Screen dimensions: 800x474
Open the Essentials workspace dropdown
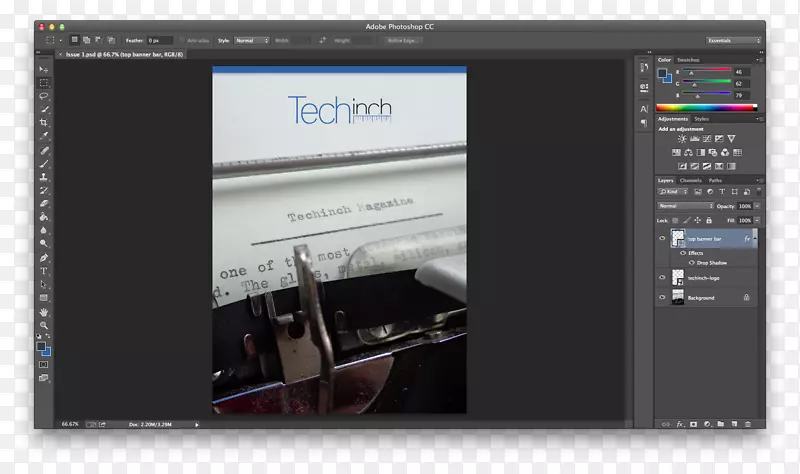tap(734, 40)
